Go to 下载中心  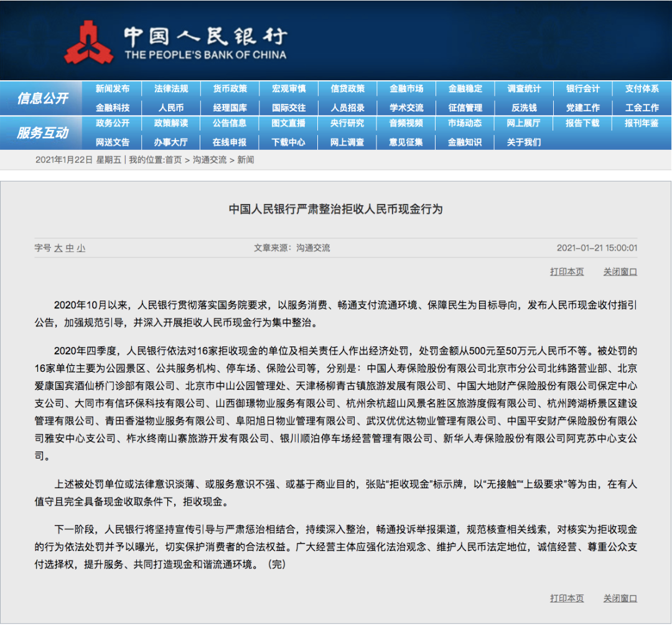tap(287, 142)
